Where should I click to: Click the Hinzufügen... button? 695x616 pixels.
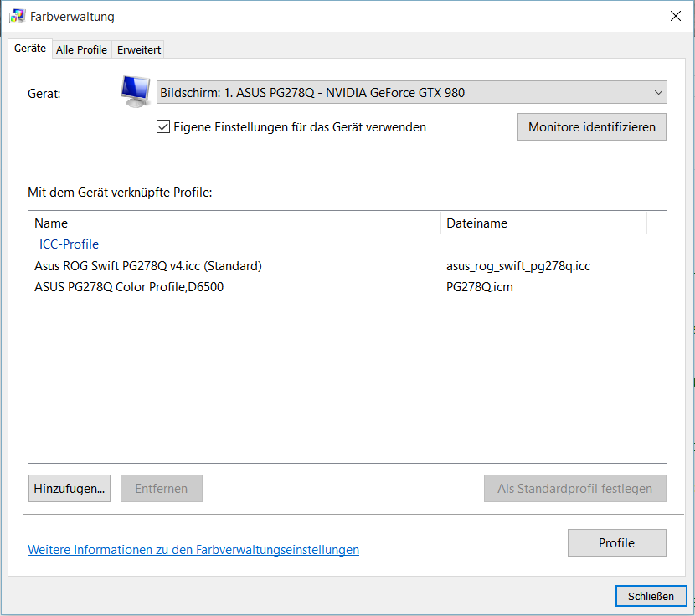click(69, 489)
